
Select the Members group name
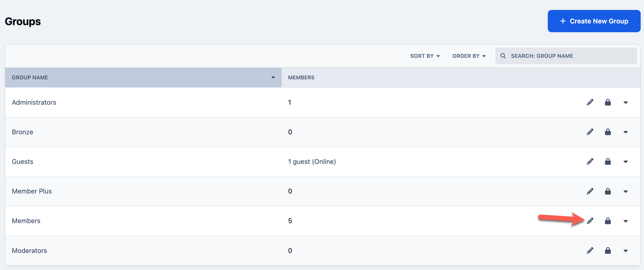(x=26, y=221)
